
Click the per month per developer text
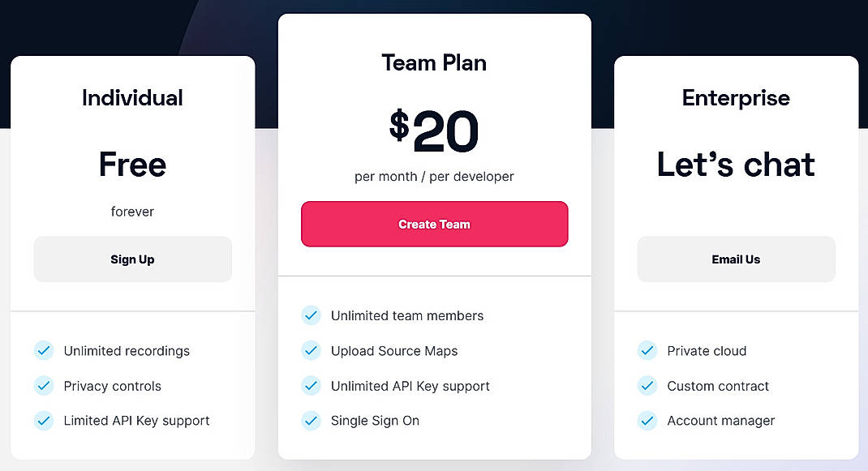[434, 176]
